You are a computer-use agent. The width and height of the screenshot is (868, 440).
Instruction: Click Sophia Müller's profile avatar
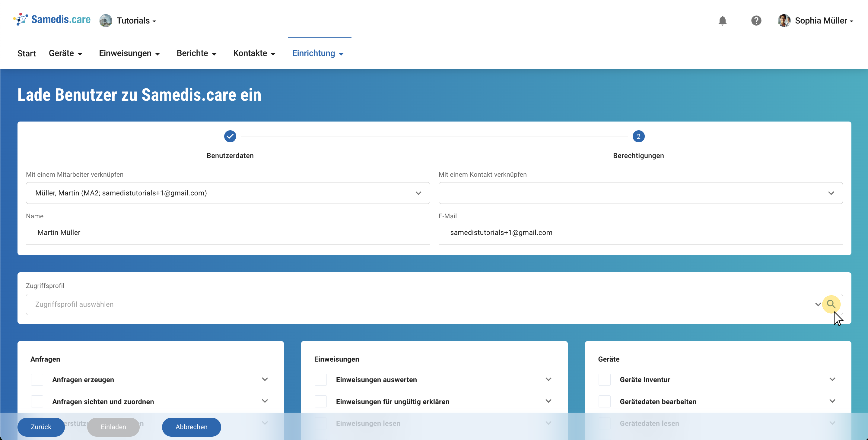coord(784,21)
